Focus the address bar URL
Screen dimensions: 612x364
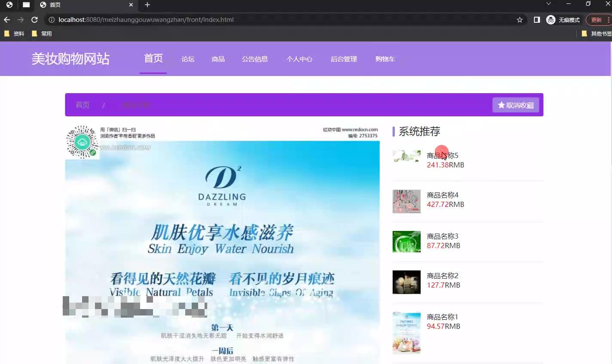(146, 20)
